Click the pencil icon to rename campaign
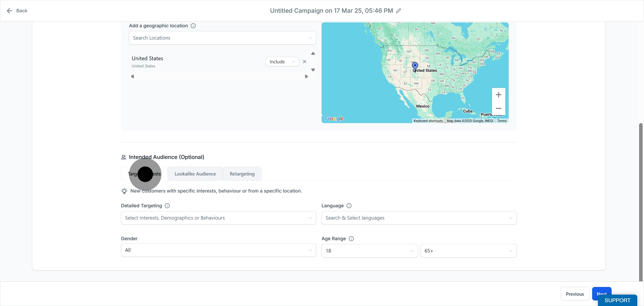This screenshot has height=306, width=644. click(x=398, y=11)
